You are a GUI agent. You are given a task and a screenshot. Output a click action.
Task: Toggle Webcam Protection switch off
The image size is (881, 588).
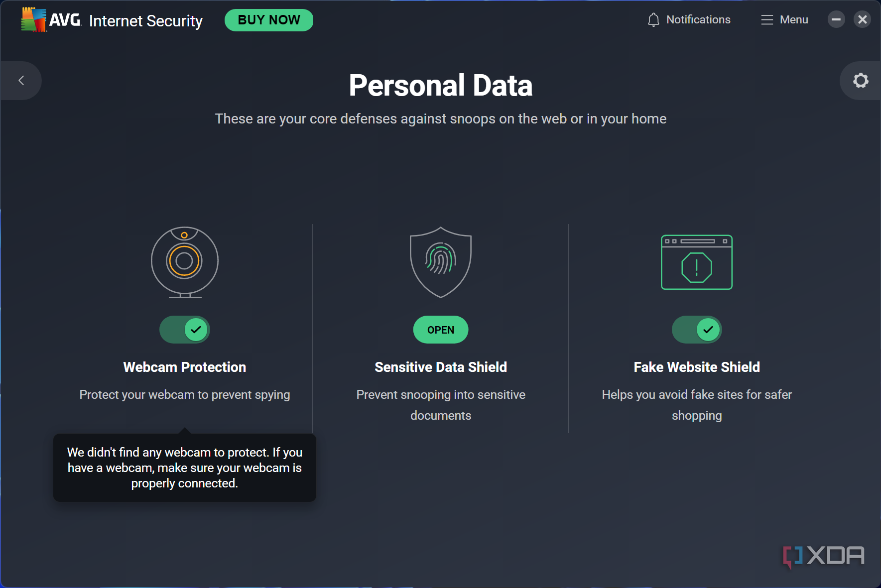185,330
